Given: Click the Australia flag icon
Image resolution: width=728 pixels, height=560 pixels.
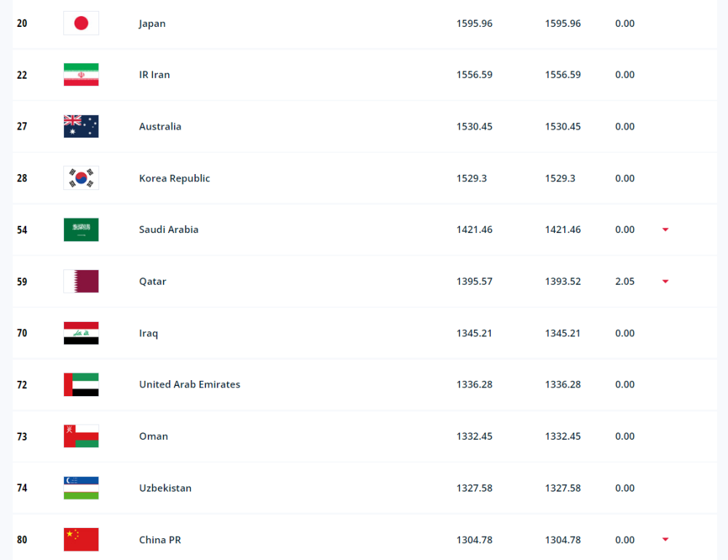Looking at the screenshot, I should coord(82,126).
